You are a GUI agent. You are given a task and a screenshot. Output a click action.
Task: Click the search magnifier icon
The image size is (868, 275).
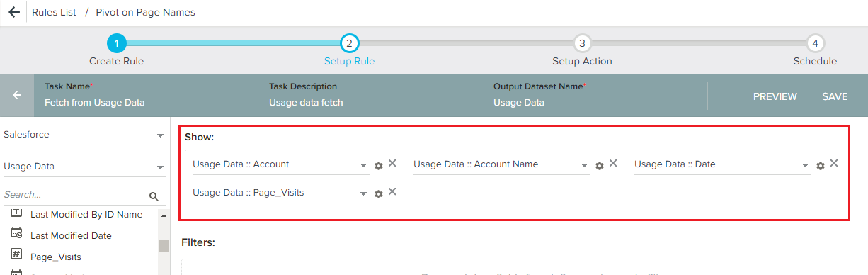pyautogui.click(x=154, y=196)
